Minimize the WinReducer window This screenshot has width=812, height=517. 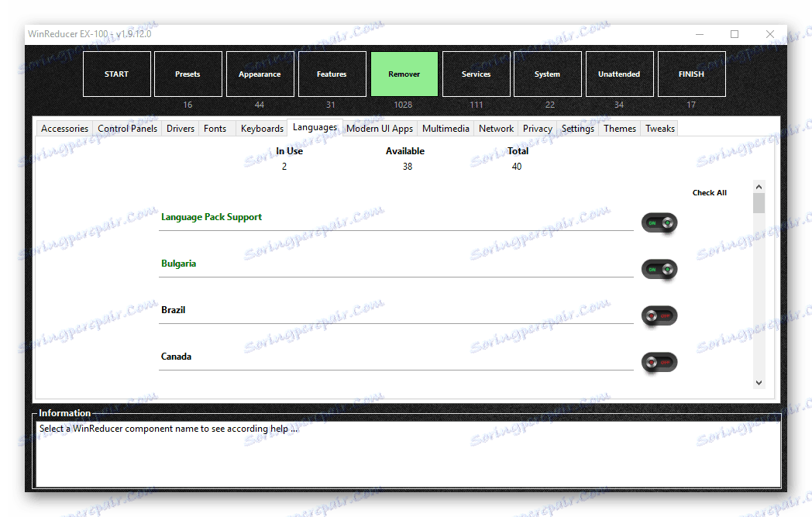[700, 34]
